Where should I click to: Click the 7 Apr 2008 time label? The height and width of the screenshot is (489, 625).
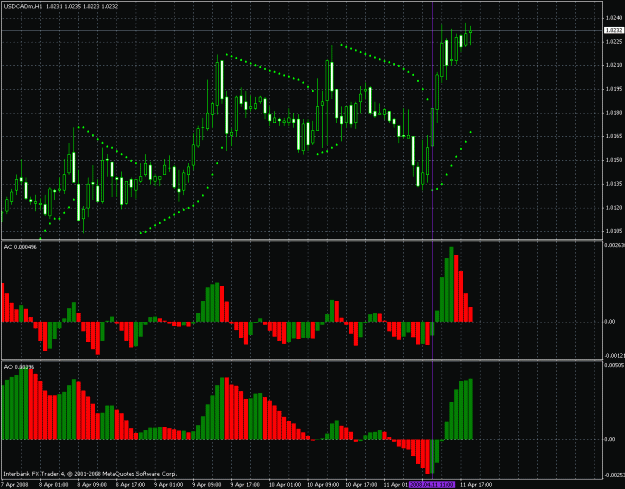pos(14,485)
